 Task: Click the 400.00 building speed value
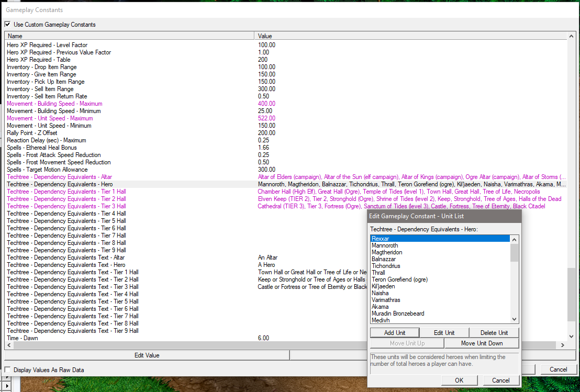coord(266,104)
